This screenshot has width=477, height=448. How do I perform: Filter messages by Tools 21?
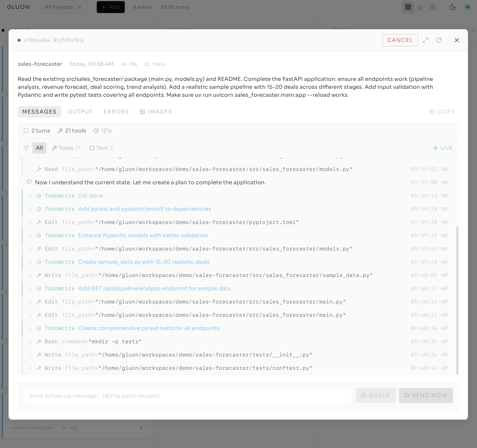66,148
